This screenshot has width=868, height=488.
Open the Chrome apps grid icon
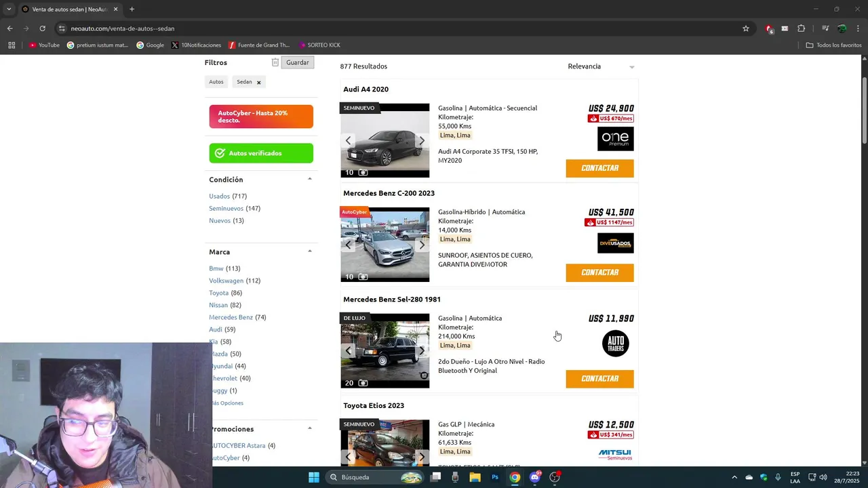point(12,45)
